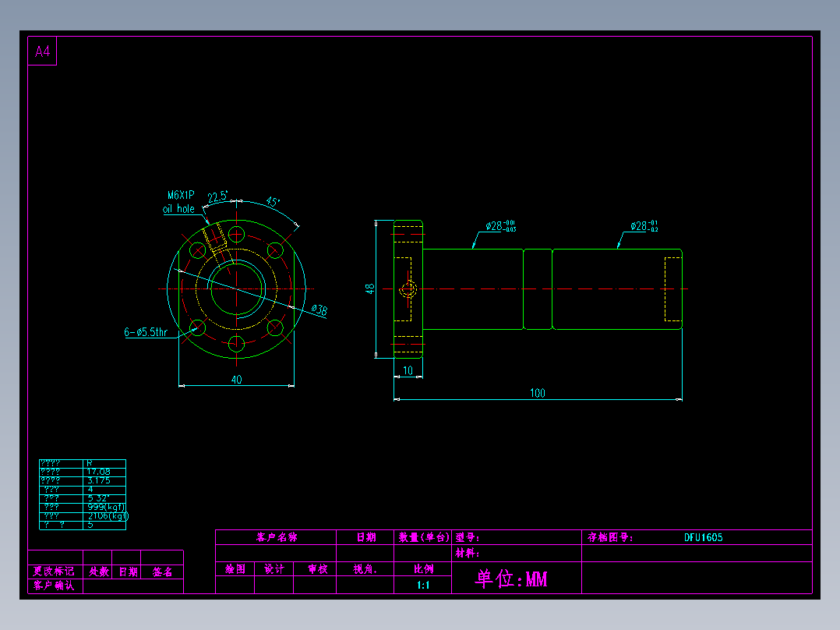Select the 'DFU1605' drawing number
Image resolution: width=840 pixels, height=630 pixels.
tap(704, 537)
